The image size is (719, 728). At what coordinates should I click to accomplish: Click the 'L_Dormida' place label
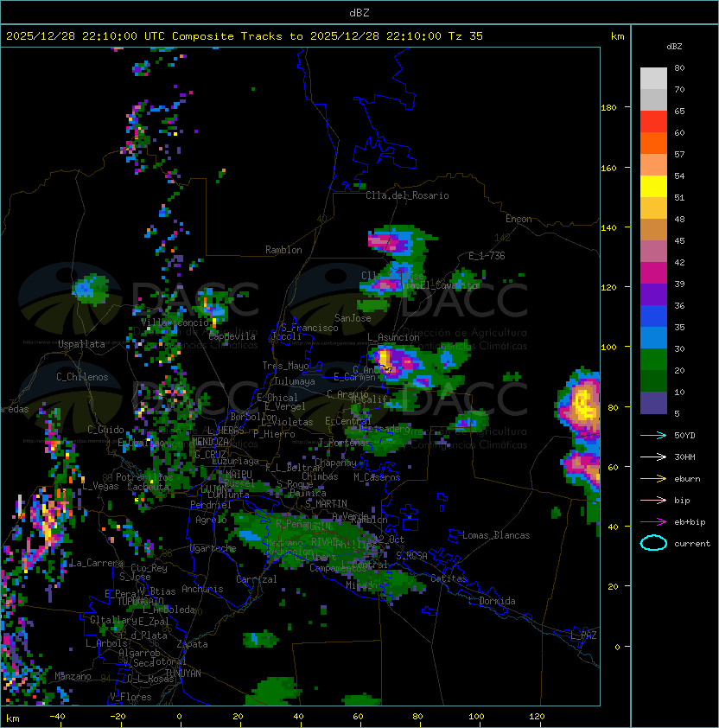(492, 601)
